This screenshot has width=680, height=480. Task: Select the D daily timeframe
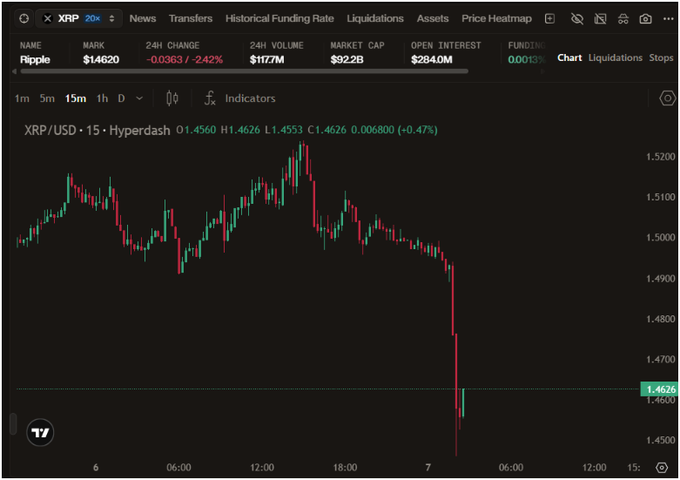click(x=121, y=98)
